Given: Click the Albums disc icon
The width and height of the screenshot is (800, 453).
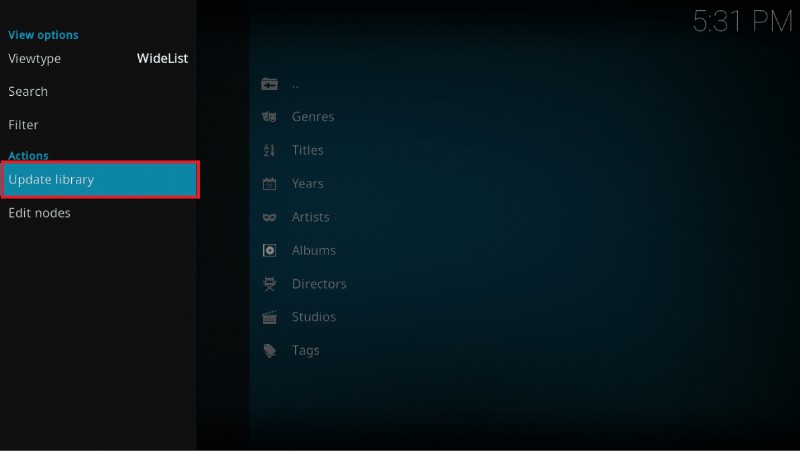Looking at the screenshot, I should [269, 250].
